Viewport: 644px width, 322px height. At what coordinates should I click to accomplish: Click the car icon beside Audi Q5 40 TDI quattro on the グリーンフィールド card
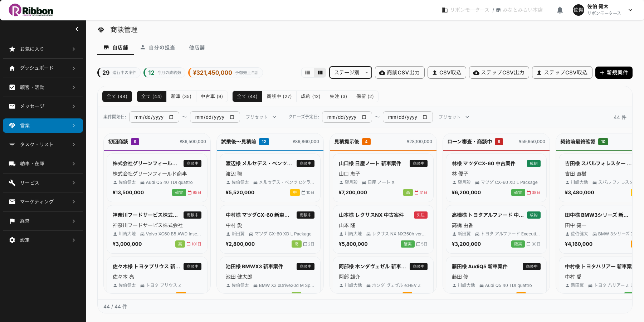(142, 182)
